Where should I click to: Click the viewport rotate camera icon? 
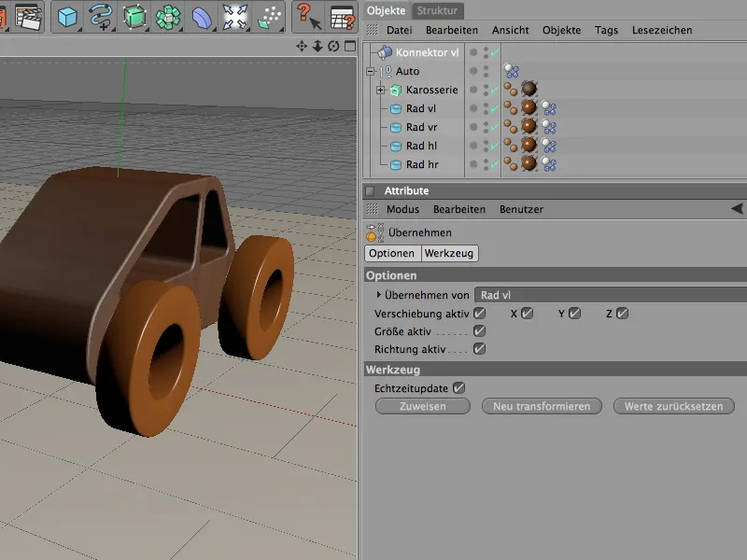coord(333,46)
